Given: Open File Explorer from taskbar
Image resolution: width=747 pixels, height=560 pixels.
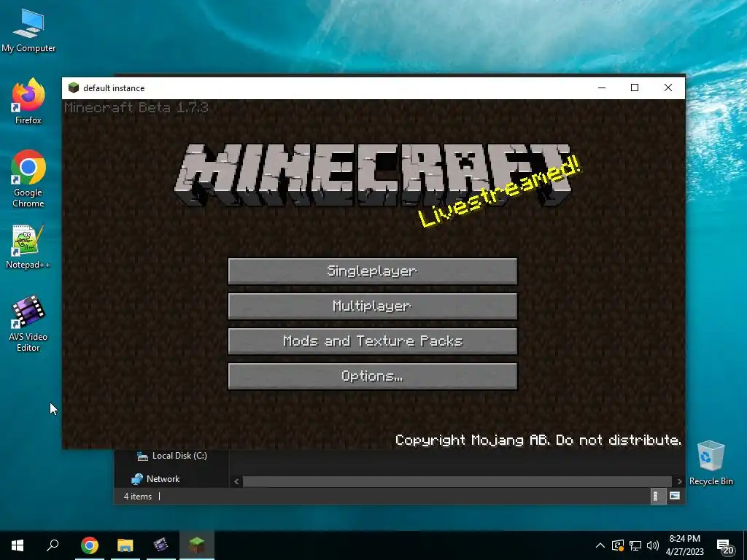Looking at the screenshot, I should (x=125, y=545).
